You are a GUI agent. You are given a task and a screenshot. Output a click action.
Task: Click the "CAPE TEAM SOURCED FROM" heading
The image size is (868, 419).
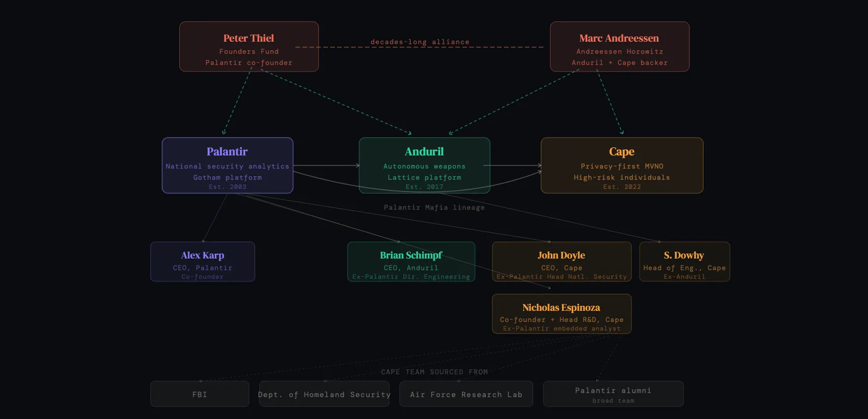435,372
